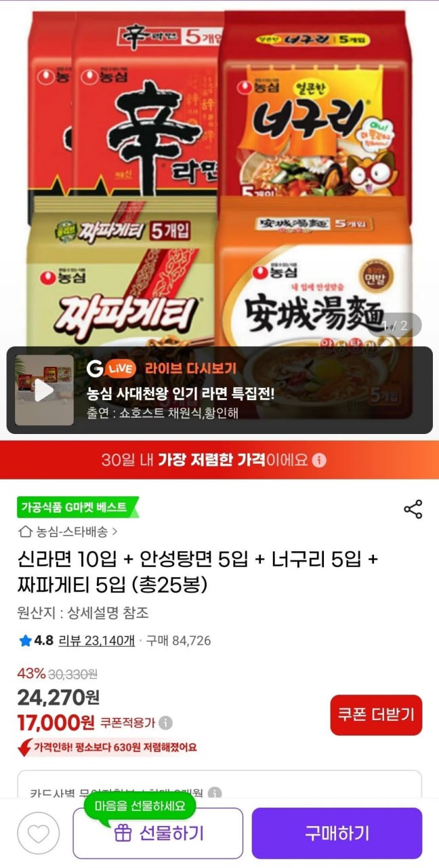Tap the 가격인하 price drop notice

click(107, 747)
